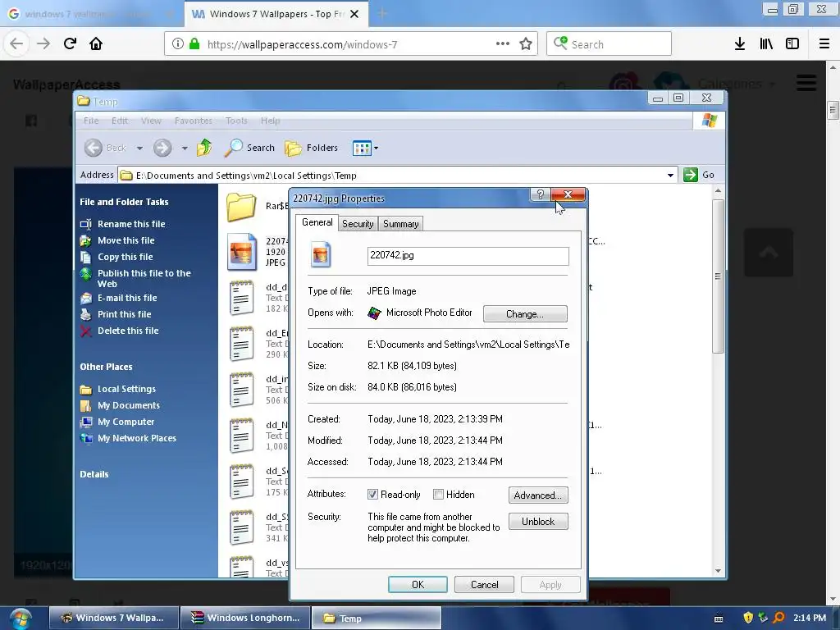
Task: Confirm Properties with OK
Action: pos(418,584)
